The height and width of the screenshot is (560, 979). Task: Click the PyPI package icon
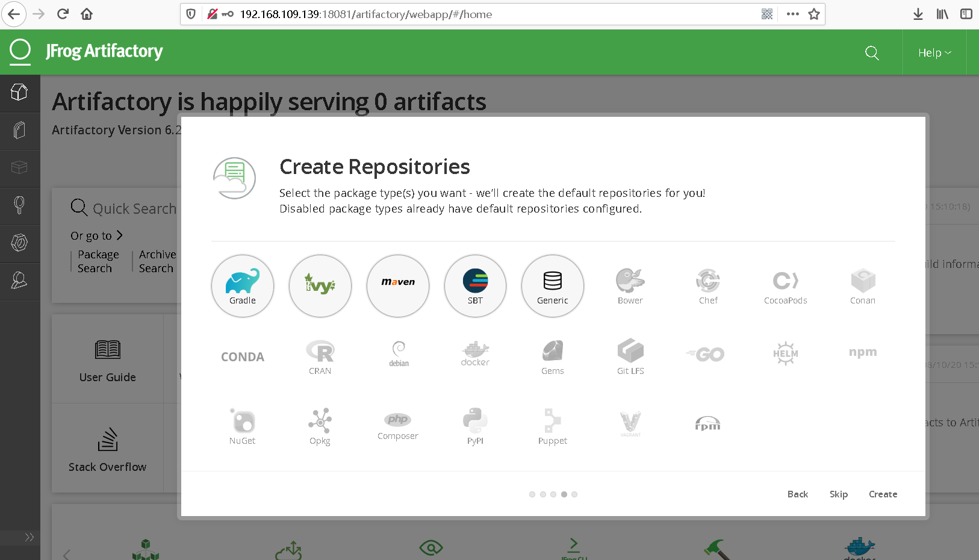point(475,427)
